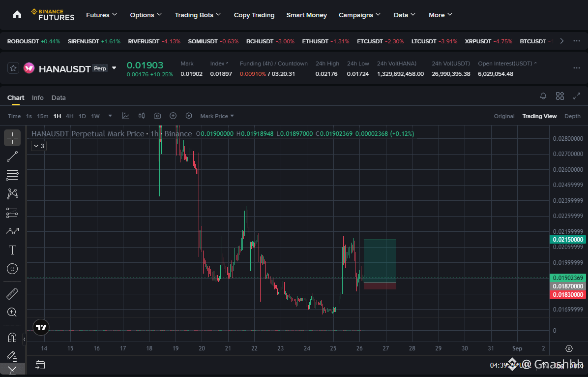588x377 pixels.
Task: Open ETHUSDT from the ticker strip
Action: [325, 41]
